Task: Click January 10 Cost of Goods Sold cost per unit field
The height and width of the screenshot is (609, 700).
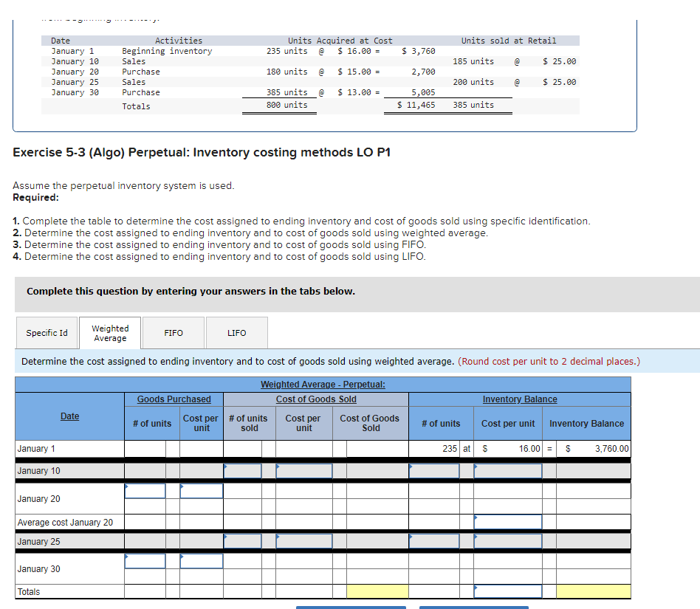Action: click(304, 470)
